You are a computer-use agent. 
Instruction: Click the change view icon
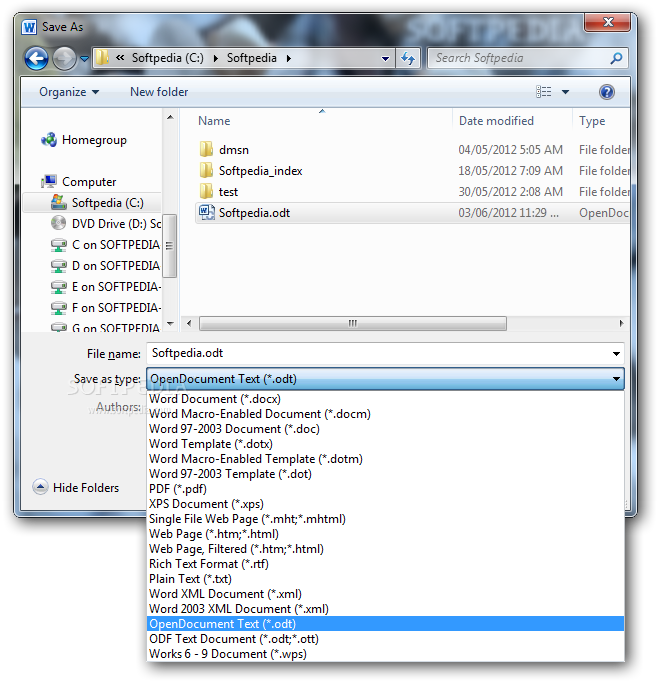click(x=544, y=92)
